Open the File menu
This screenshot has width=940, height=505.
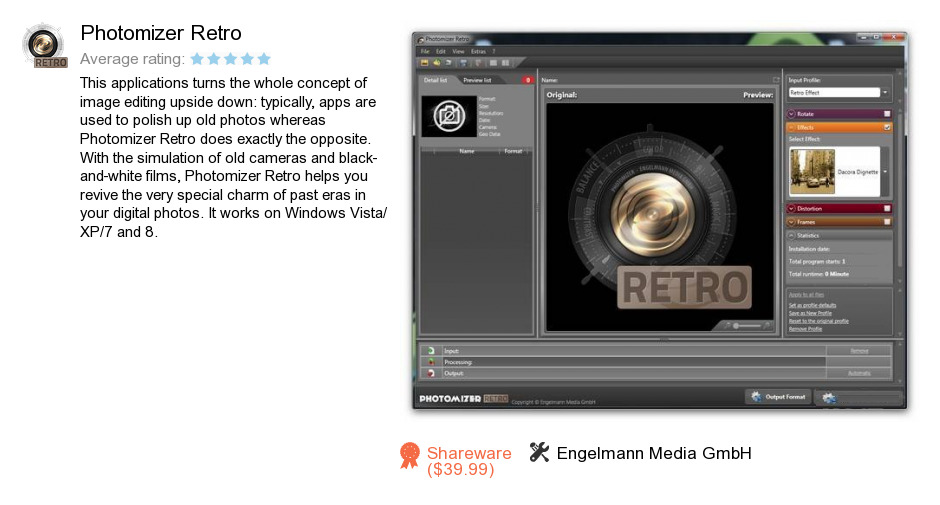424,52
